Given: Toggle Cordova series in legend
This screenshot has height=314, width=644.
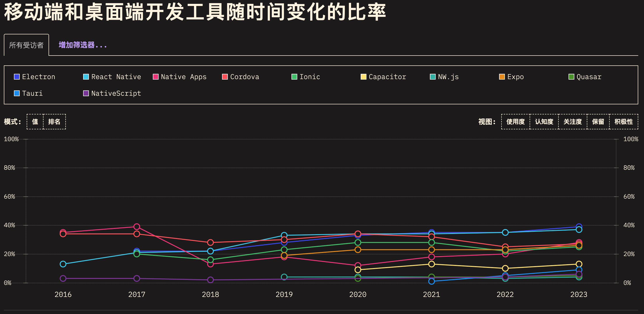Looking at the screenshot, I should (x=241, y=77).
